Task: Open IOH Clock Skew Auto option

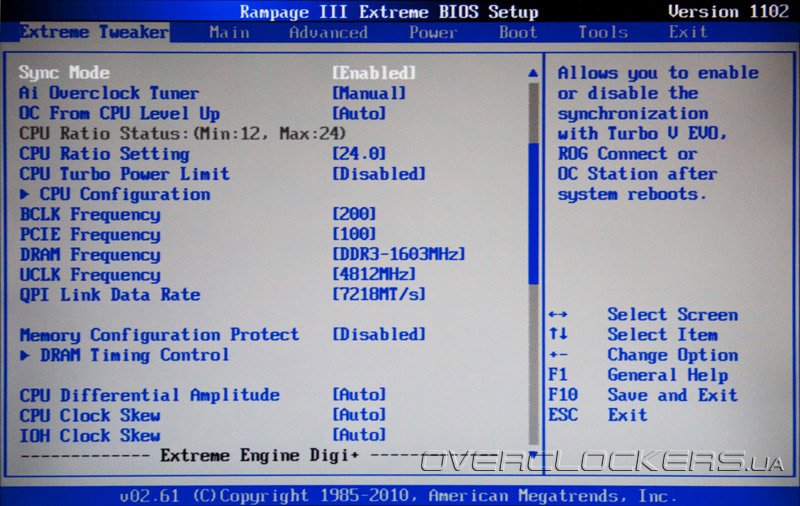Action: (x=359, y=435)
